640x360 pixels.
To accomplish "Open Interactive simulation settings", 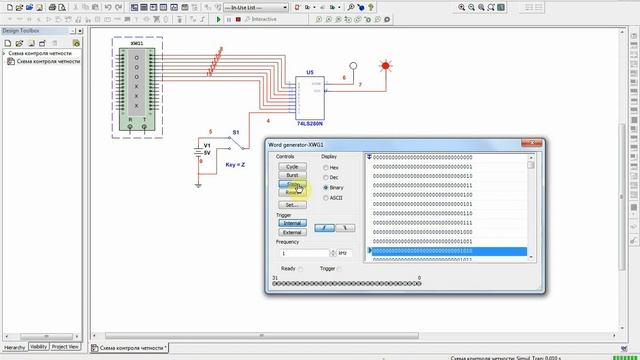I will pyautogui.click(x=261, y=19).
